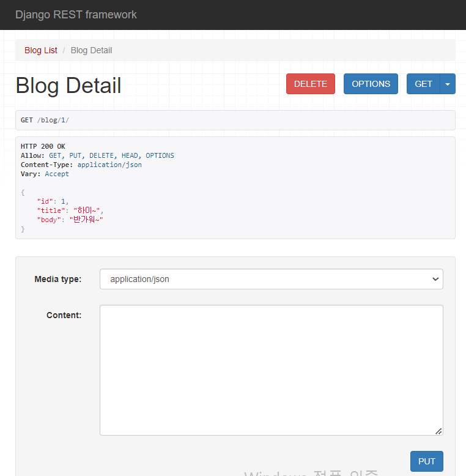
Task: Select the GET /blog/1/ request line
Action: (45, 120)
